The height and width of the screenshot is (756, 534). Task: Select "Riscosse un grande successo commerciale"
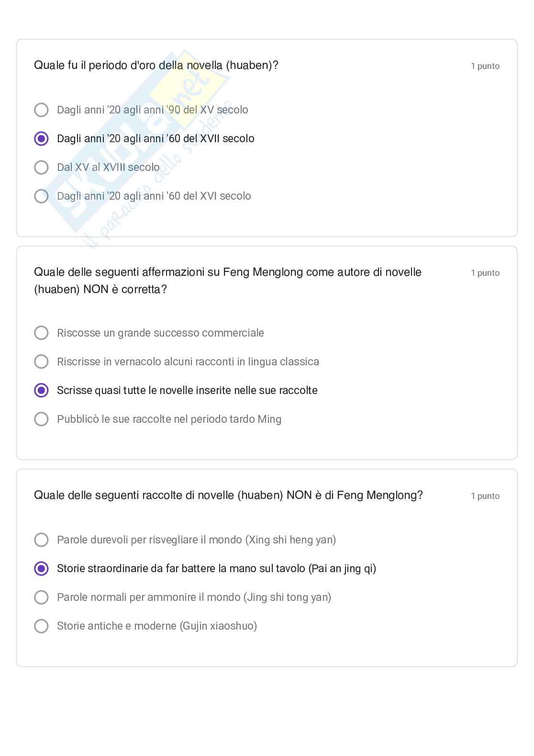click(x=42, y=333)
